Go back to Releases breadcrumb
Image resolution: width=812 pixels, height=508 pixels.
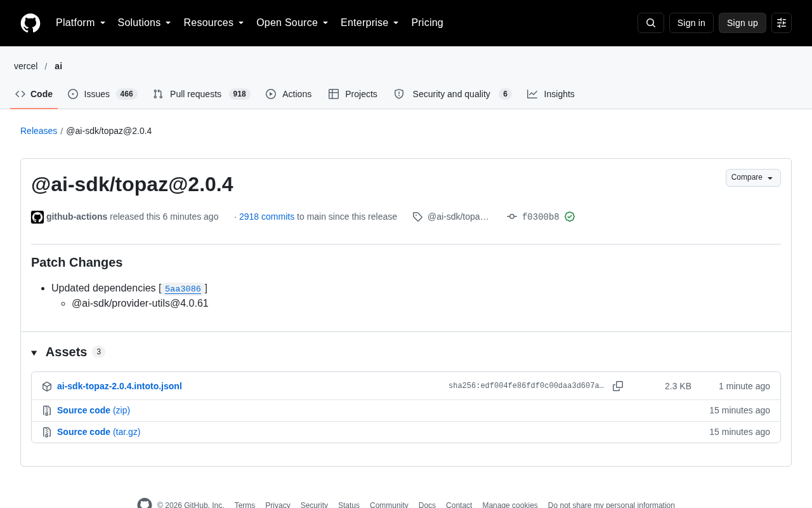tap(39, 131)
